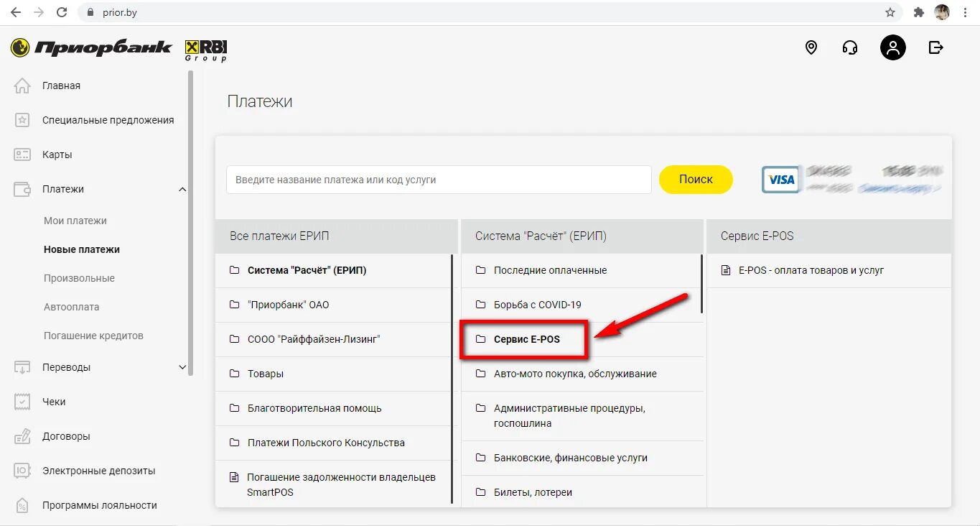Expand the Переводы sidebar section chevron
Image resolution: width=980 pixels, height=526 pixels.
tap(182, 367)
